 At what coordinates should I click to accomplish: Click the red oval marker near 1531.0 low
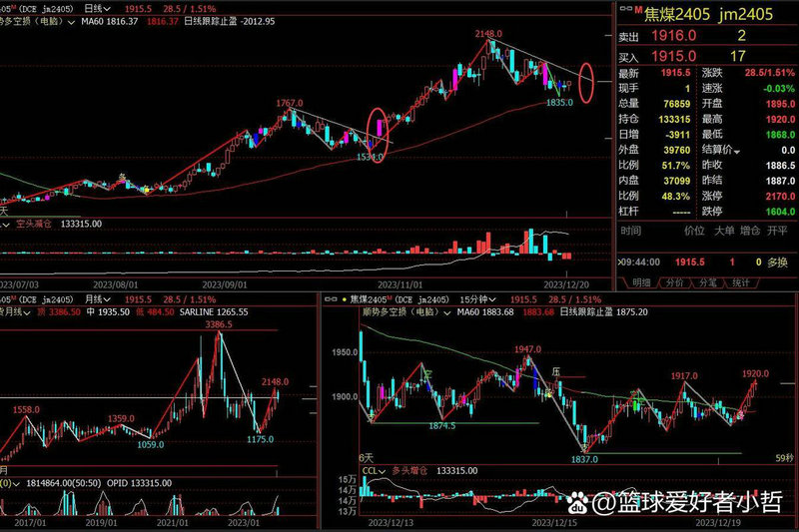(379, 135)
